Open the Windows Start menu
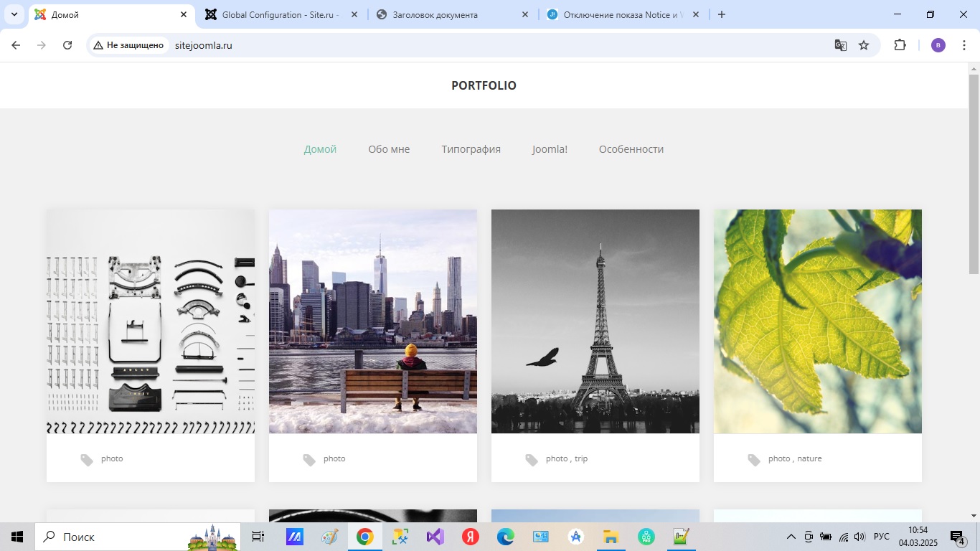Image resolution: width=980 pixels, height=551 pixels. pyautogui.click(x=17, y=537)
